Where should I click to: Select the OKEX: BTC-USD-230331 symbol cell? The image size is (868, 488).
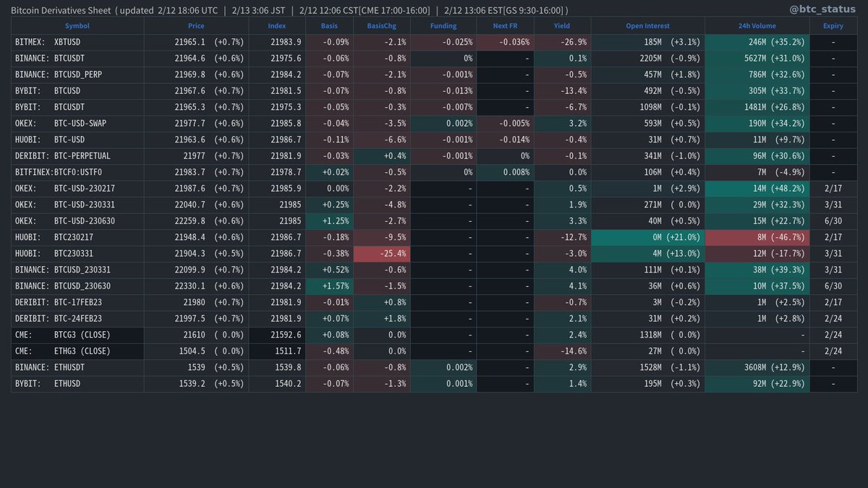click(77, 205)
